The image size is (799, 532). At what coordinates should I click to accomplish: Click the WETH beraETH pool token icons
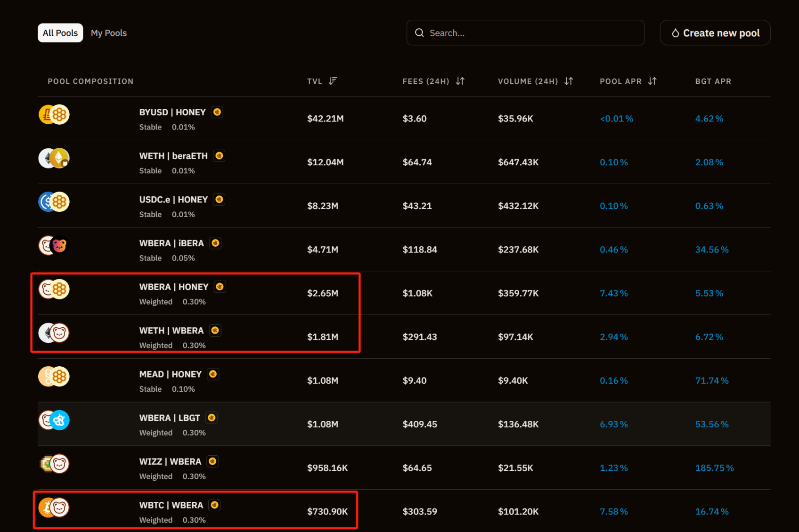click(54, 158)
